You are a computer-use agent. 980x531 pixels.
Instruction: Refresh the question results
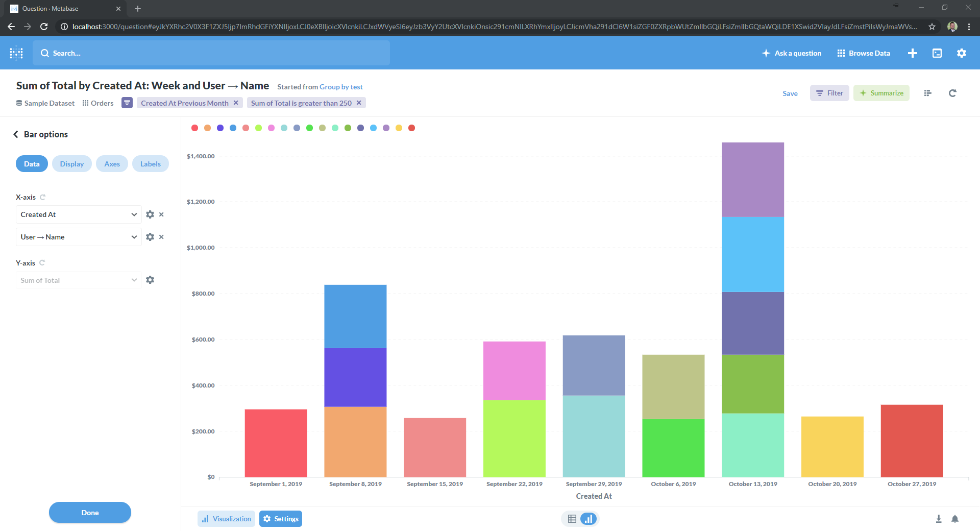click(953, 93)
